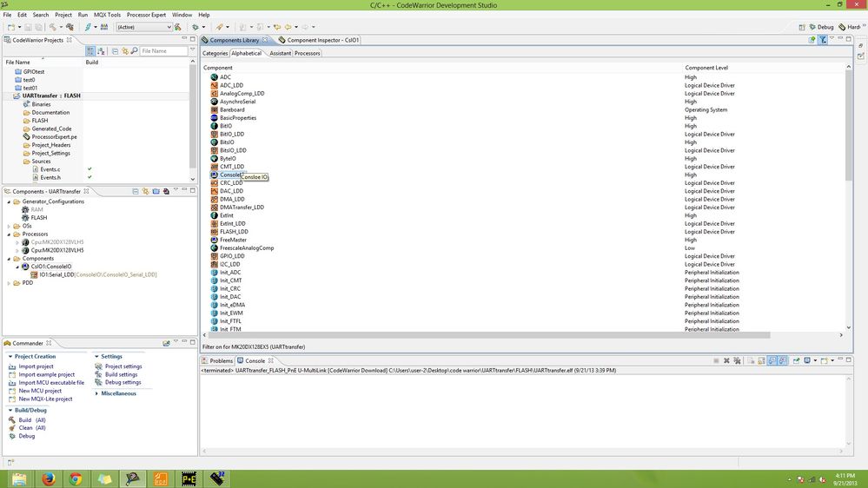Select ProcessorExpert.pe in project tree
The height and width of the screenshot is (488, 868).
pos(54,136)
